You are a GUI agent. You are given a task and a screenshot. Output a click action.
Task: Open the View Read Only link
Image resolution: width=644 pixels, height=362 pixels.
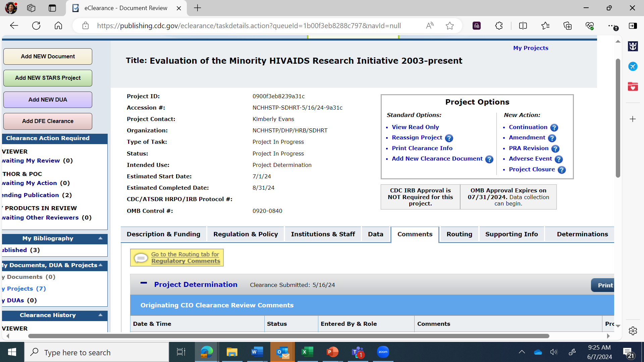(415, 127)
